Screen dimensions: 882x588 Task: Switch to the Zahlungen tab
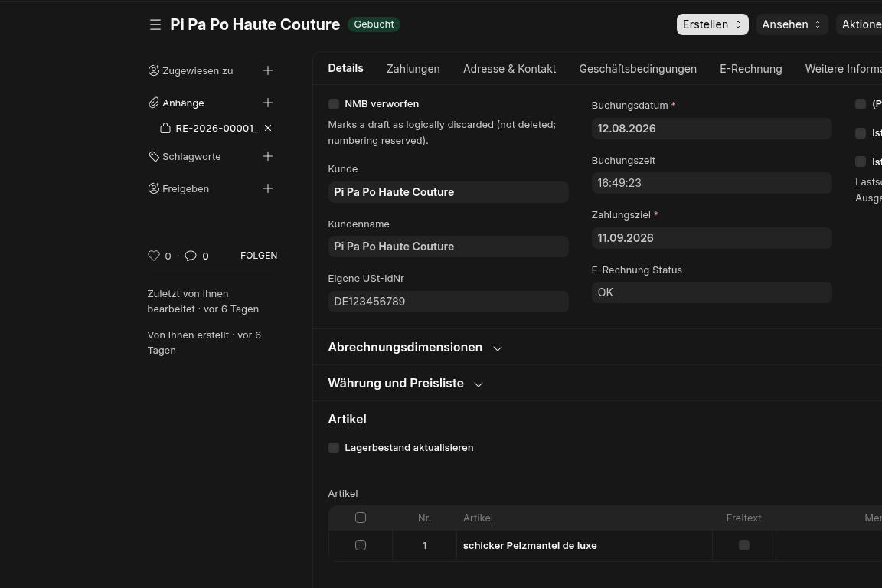click(413, 69)
